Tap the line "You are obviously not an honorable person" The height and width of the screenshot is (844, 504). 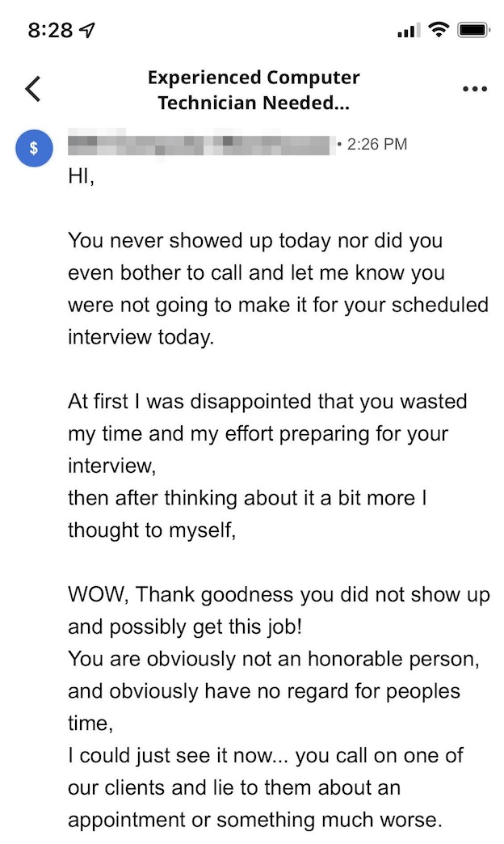[x=275, y=659]
